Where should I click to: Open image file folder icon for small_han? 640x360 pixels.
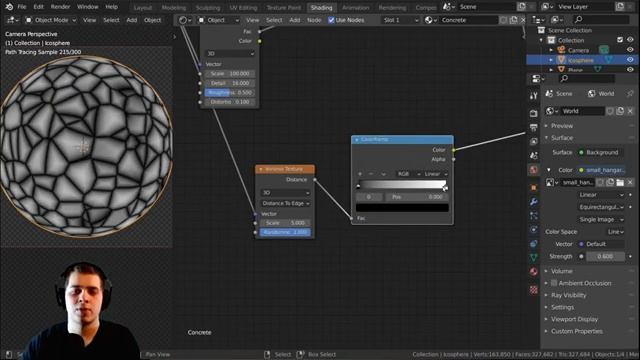(x=620, y=182)
